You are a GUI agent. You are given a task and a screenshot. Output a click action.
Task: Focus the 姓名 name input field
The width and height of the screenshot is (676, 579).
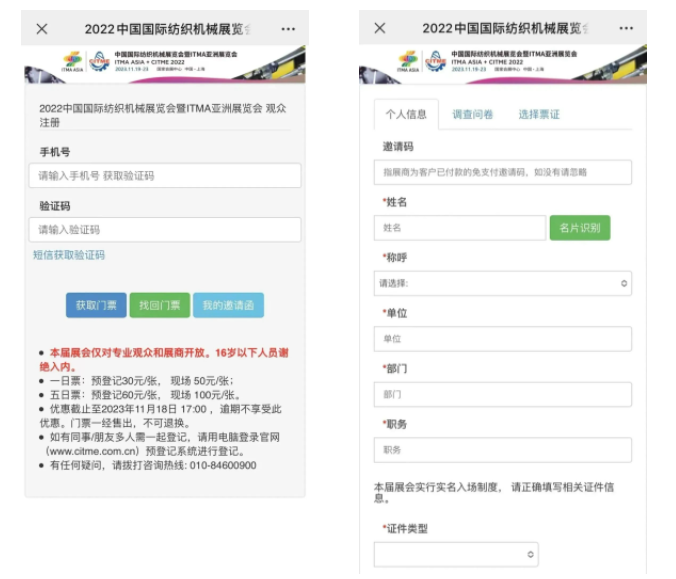(460, 228)
